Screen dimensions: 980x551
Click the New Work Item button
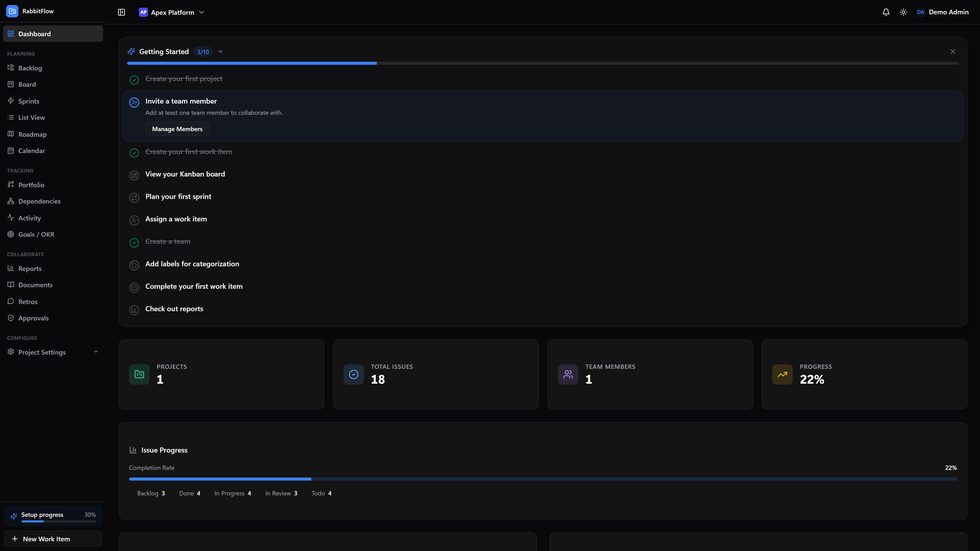[53, 539]
